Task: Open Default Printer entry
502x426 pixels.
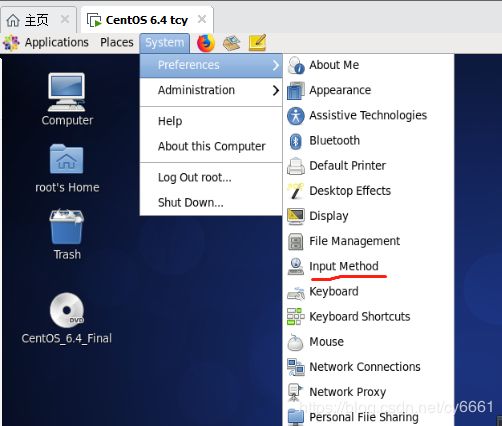Action: [x=368, y=166]
